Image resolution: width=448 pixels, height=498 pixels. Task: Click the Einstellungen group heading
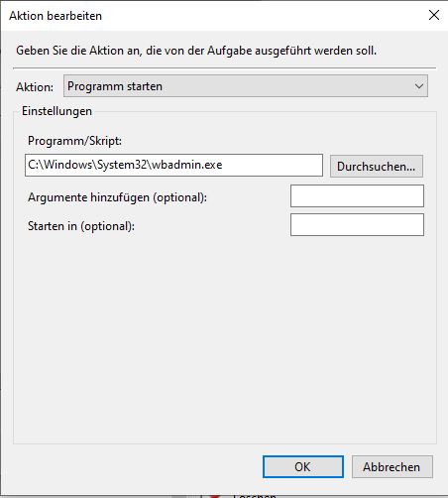point(56,111)
